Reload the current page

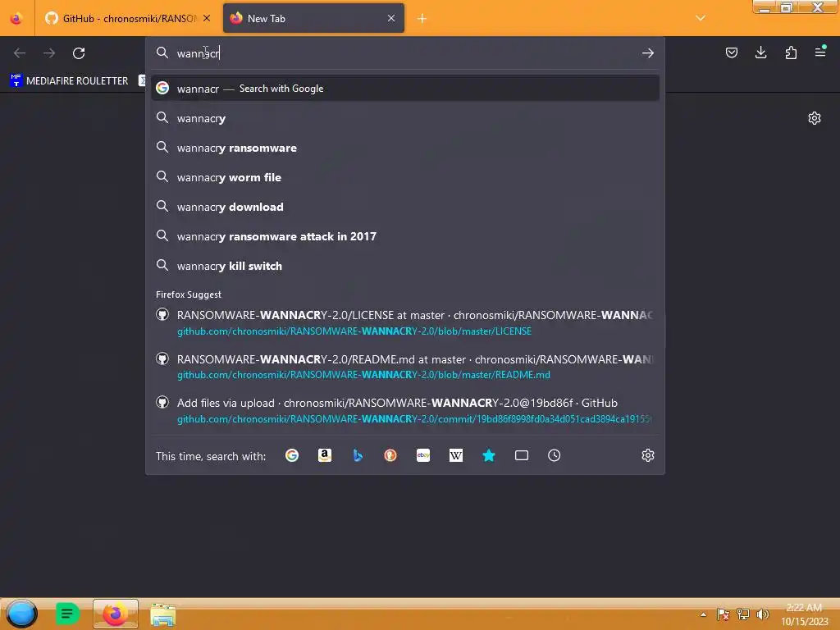(x=79, y=53)
